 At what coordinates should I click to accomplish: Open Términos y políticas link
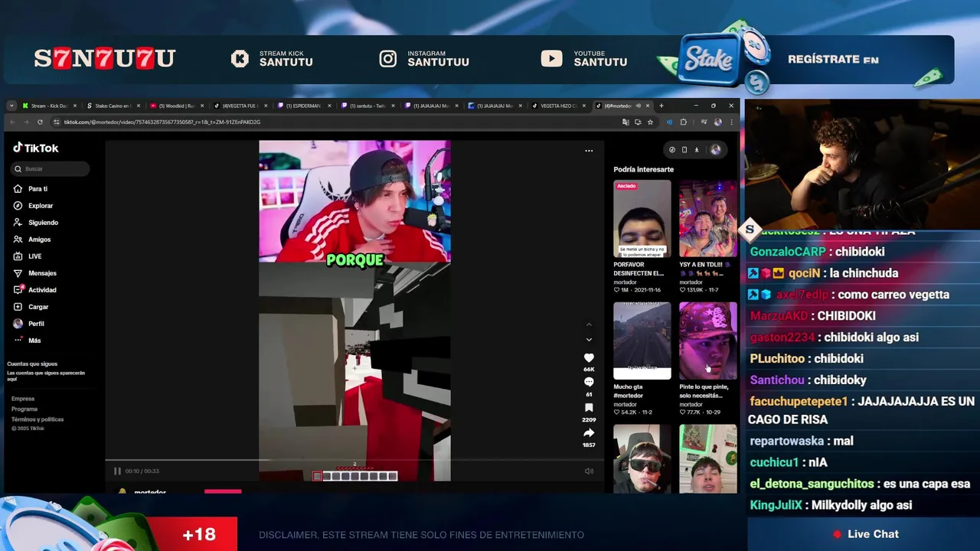tap(38, 419)
